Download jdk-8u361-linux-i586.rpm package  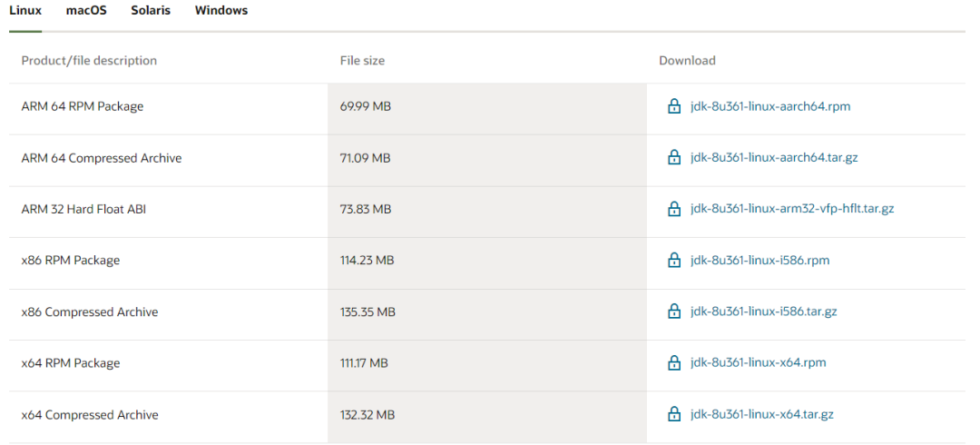pos(759,261)
